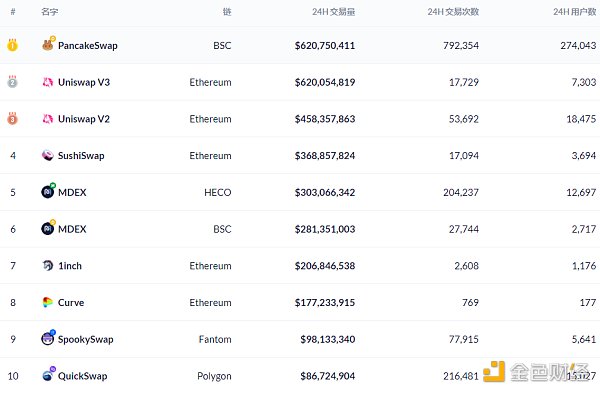Click the bronze third-place medal icon
This screenshot has height=393, width=600.
[x=12, y=119]
